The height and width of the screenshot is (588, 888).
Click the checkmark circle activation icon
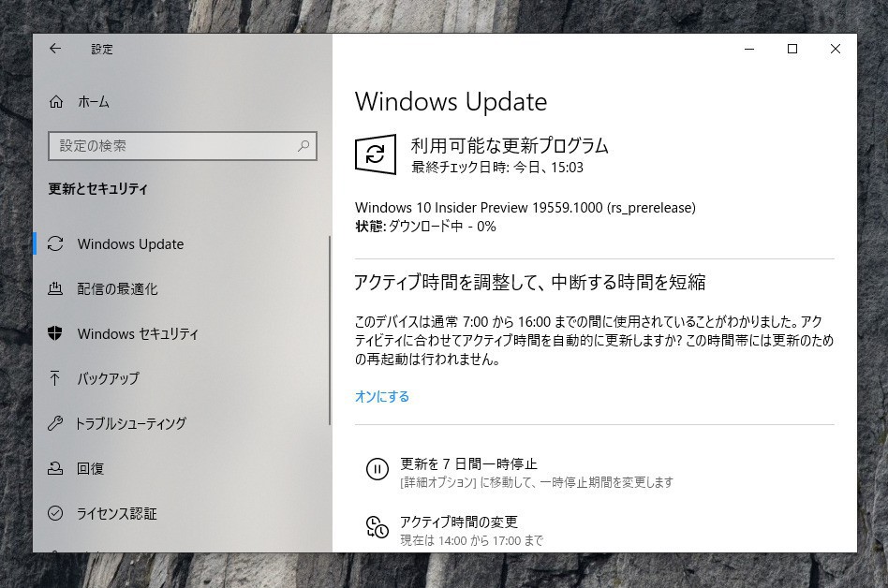[x=55, y=513]
